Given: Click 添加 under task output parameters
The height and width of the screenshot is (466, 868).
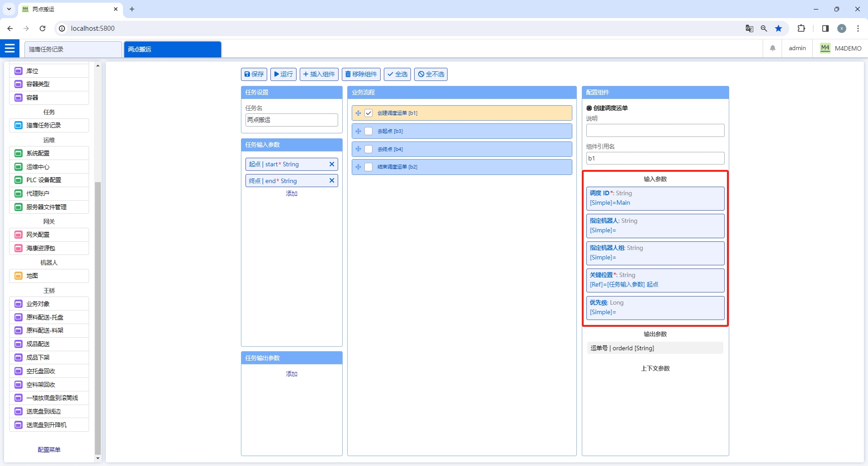Looking at the screenshot, I should [x=292, y=374].
